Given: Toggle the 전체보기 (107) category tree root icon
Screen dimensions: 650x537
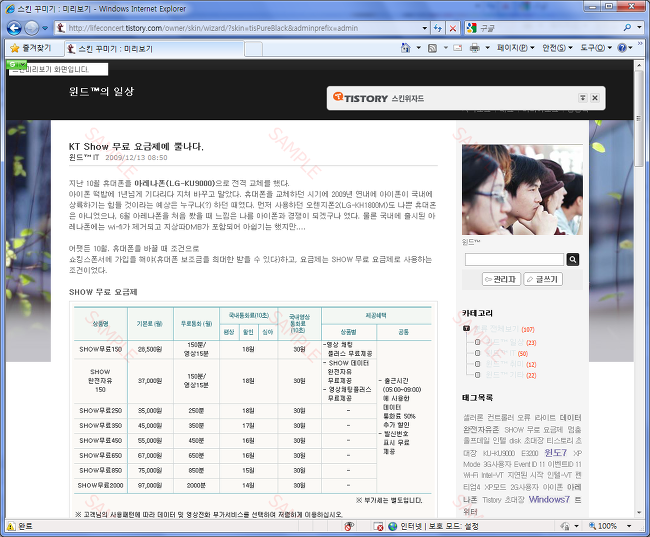Looking at the screenshot, I should (x=466, y=329).
